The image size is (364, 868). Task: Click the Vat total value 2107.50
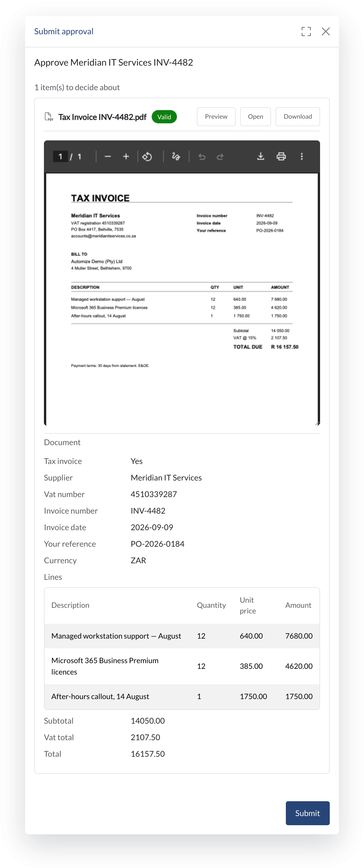tap(145, 737)
